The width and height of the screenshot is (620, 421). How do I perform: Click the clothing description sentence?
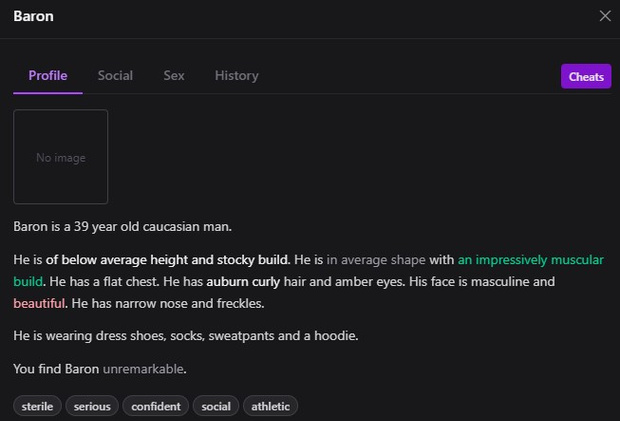(x=186, y=336)
